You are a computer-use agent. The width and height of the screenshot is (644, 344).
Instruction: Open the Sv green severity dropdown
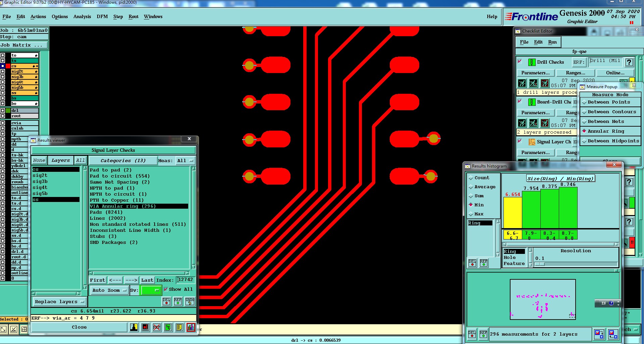(151, 290)
